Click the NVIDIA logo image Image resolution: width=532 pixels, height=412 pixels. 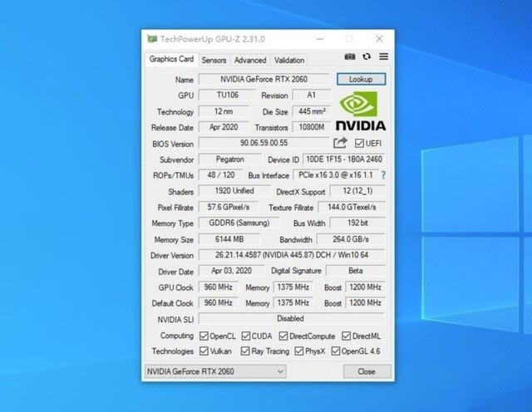click(361, 110)
